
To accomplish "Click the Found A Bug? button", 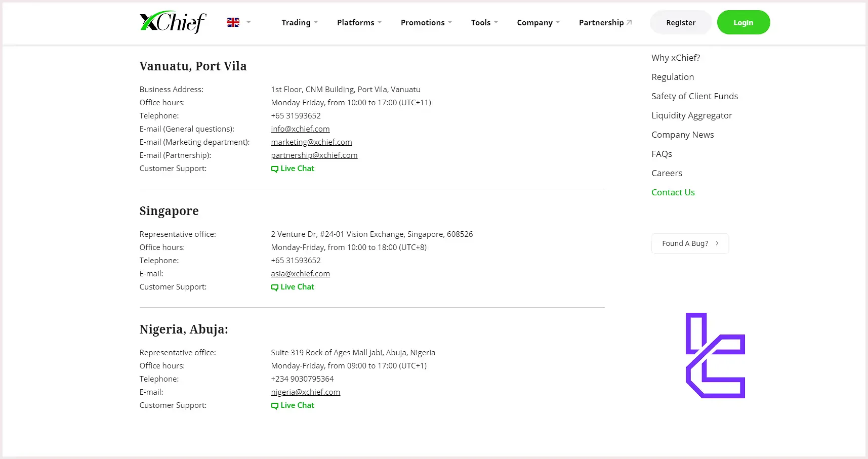I will tap(690, 243).
